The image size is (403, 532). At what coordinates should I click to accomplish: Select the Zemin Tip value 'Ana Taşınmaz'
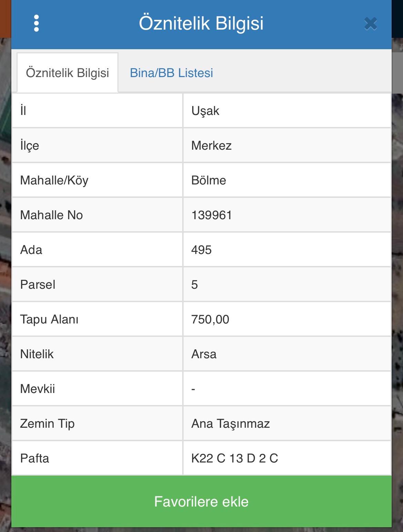click(231, 424)
